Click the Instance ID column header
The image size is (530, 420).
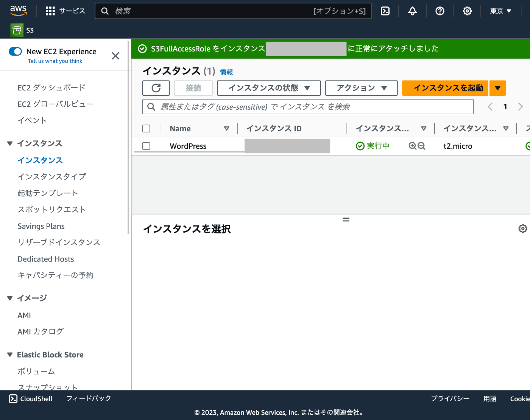[x=274, y=129]
